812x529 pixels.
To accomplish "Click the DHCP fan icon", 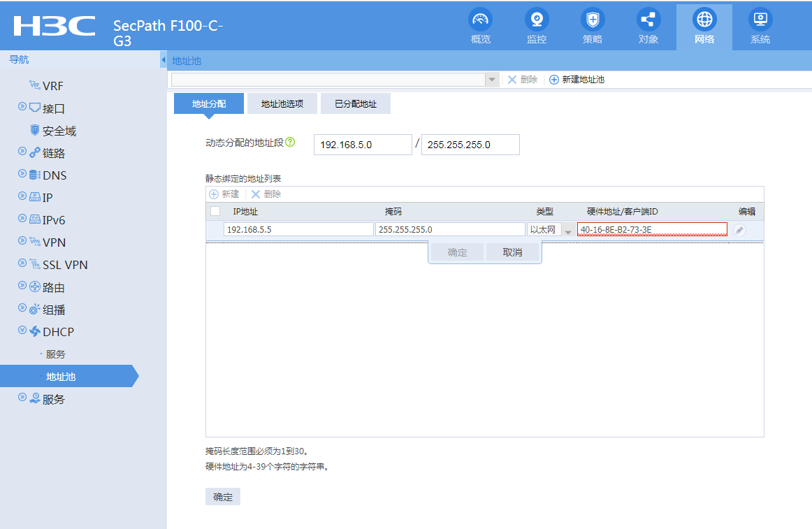I will (35, 332).
